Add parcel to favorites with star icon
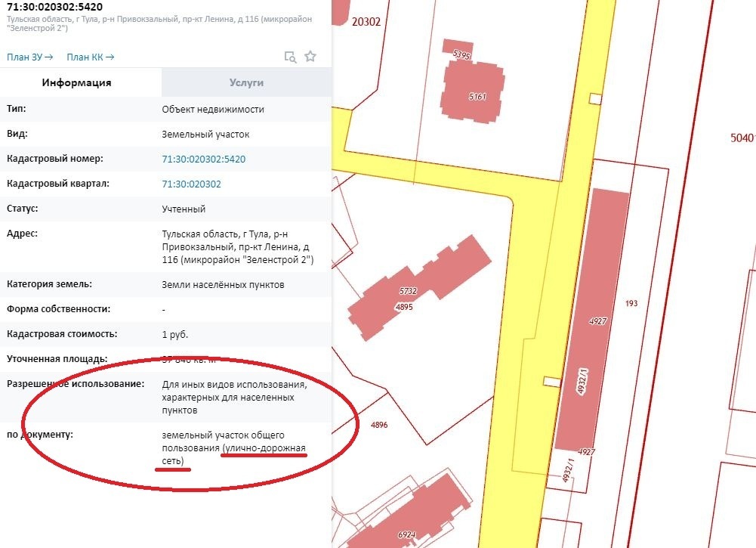 310,57
